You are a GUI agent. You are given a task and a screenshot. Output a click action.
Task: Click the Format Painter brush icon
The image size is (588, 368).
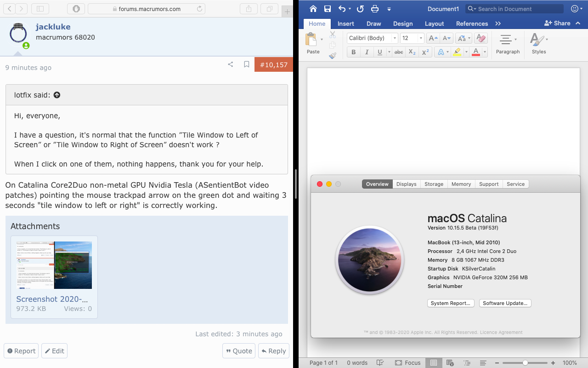click(x=333, y=56)
